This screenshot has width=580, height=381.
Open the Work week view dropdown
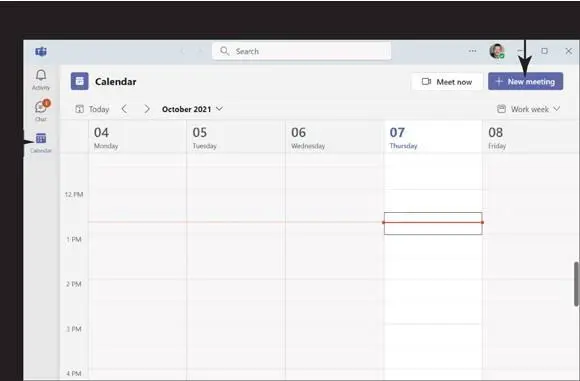tap(529, 109)
